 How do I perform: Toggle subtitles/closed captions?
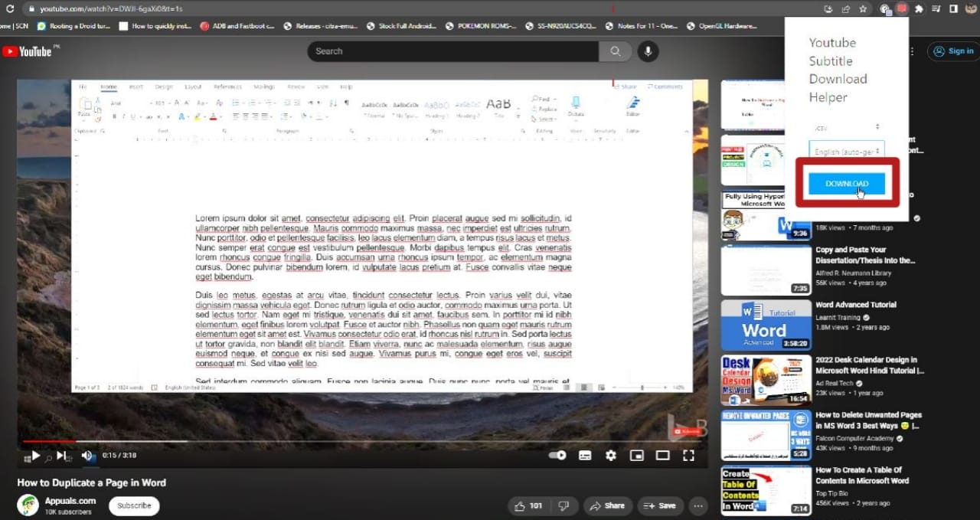[585, 456]
